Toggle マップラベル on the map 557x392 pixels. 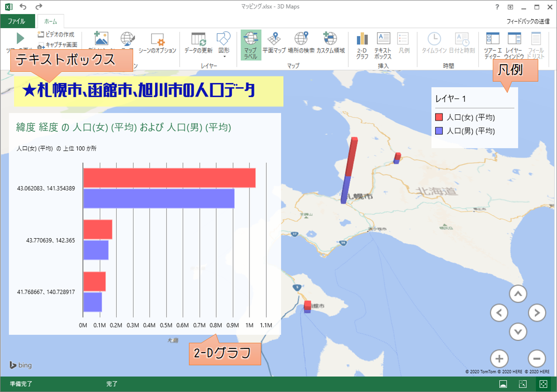[x=251, y=45]
